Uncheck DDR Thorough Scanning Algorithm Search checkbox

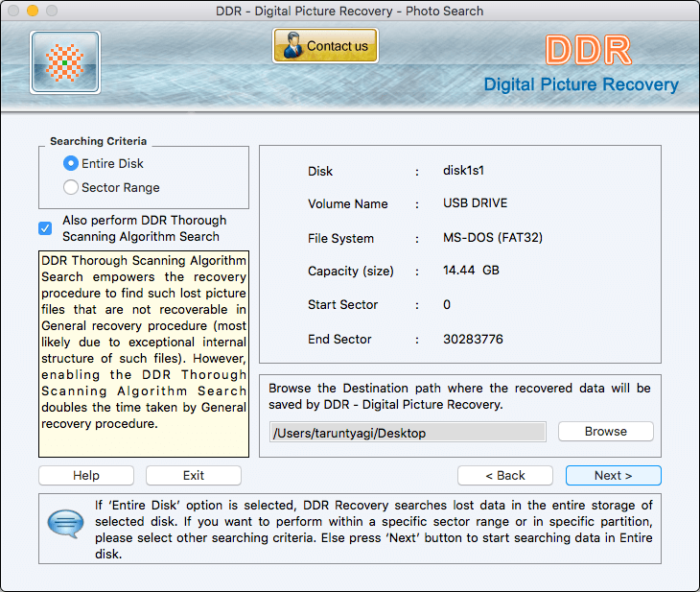pos(45,228)
